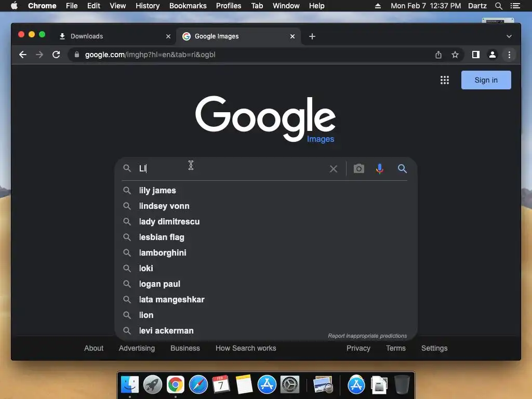Select the 'lady dimitrescu' suggestion

(265, 221)
